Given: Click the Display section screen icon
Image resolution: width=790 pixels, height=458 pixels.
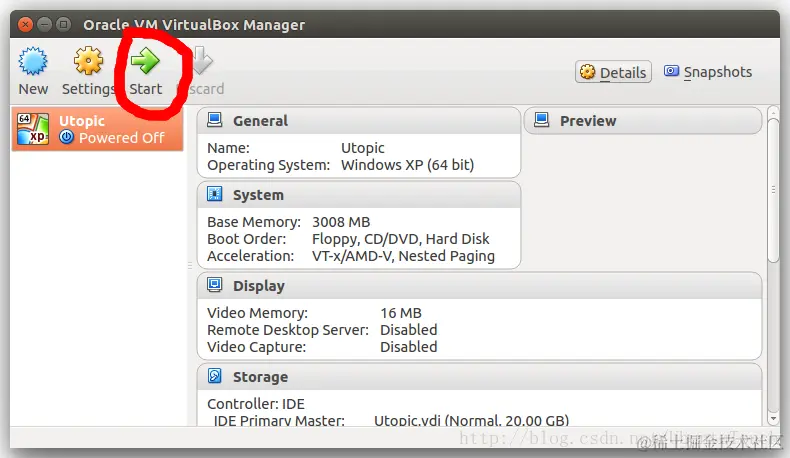Looking at the screenshot, I should pyautogui.click(x=215, y=285).
